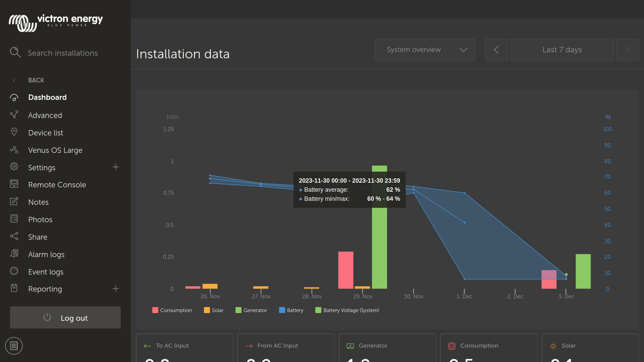Go back using the BACK chevron icon
This screenshot has height=362, width=644.
tap(14, 80)
